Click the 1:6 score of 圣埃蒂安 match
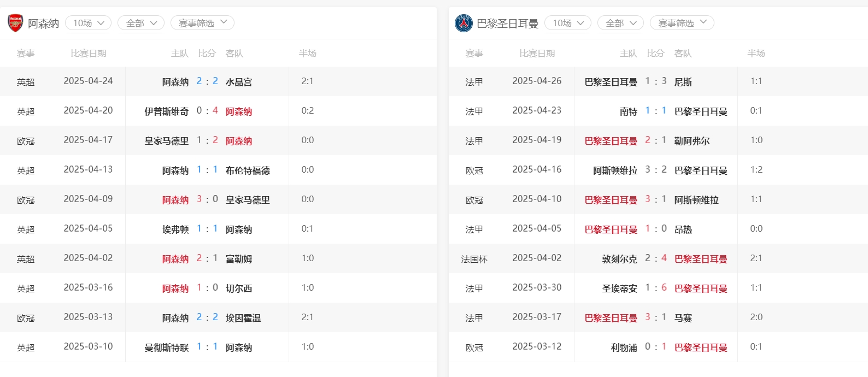This screenshot has height=377, width=868. tap(655, 288)
